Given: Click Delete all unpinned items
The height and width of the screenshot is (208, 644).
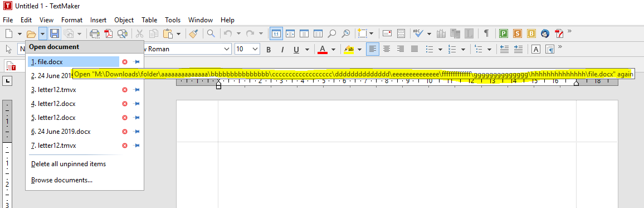Looking at the screenshot, I should 69,164.
